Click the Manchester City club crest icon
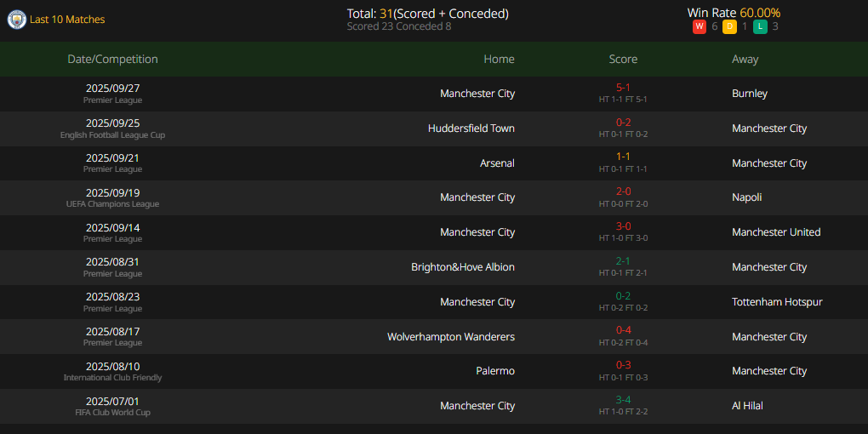 pos(16,19)
